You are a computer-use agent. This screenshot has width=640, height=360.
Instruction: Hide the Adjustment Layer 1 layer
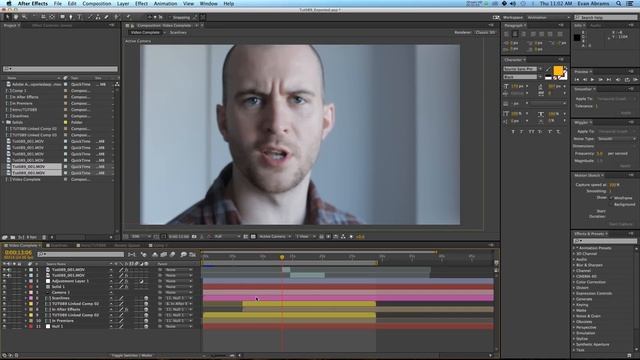click(4, 281)
